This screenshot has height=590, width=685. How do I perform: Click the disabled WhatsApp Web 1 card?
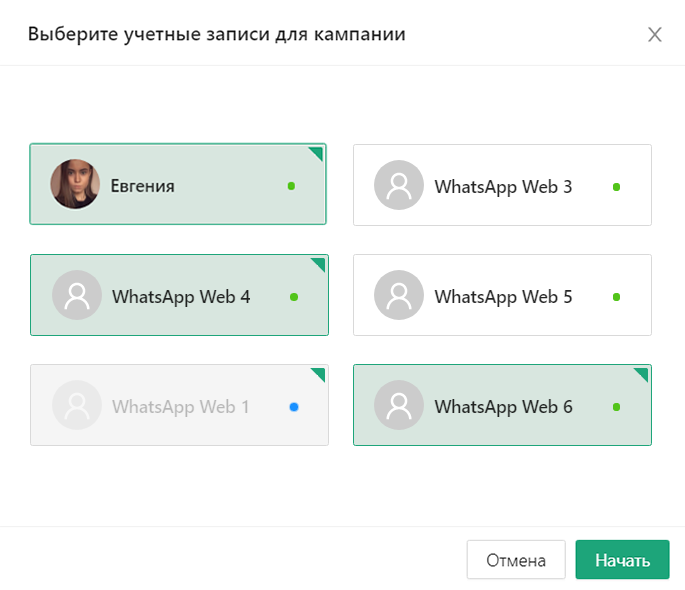point(180,407)
